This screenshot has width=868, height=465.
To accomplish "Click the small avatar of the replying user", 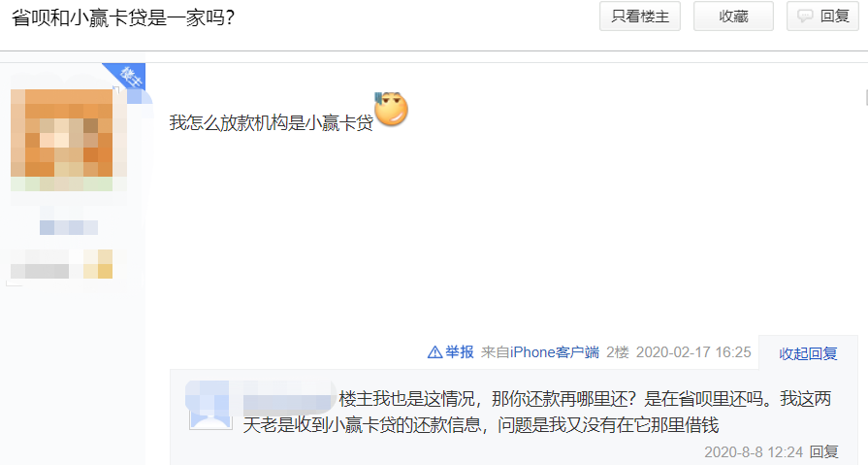I will 210,406.
